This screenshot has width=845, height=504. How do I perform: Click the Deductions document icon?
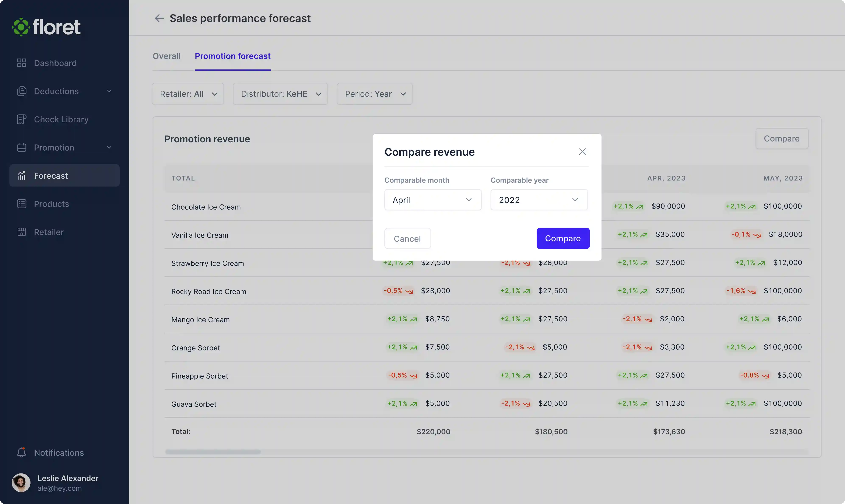click(21, 91)
